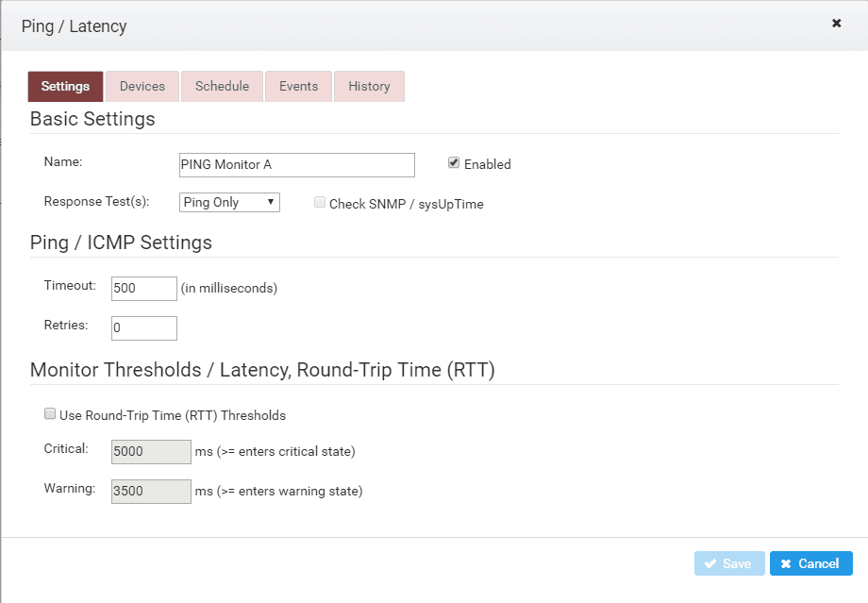Open the Schedule tab
The width and height of the screenshot is (868, 603).
222,87
